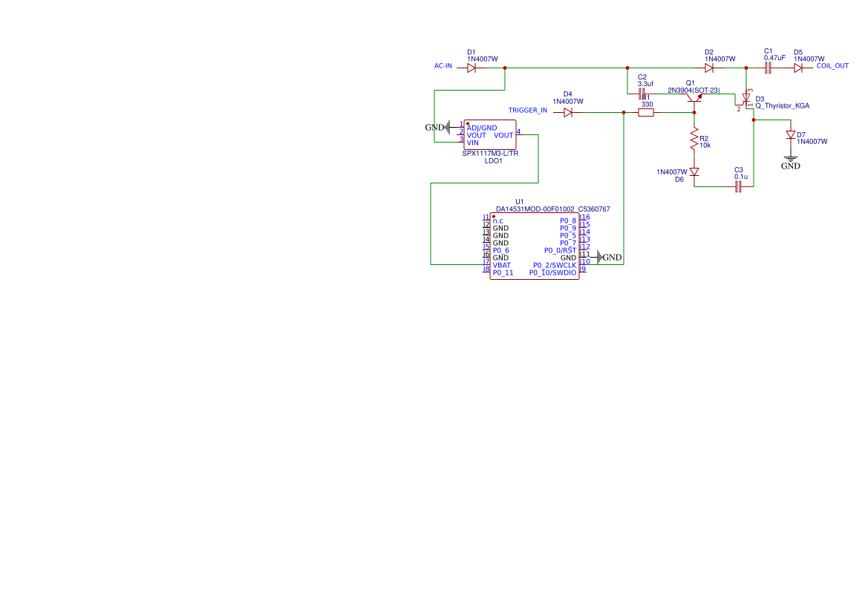Select the C1 capacitor symbol

[769, 68]
